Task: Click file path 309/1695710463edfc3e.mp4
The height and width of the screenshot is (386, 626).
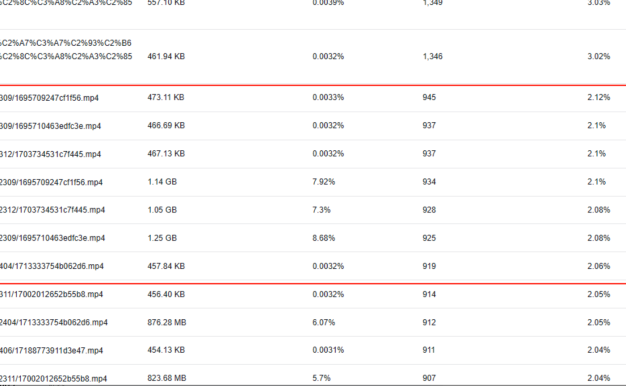Action: point(50,126)
